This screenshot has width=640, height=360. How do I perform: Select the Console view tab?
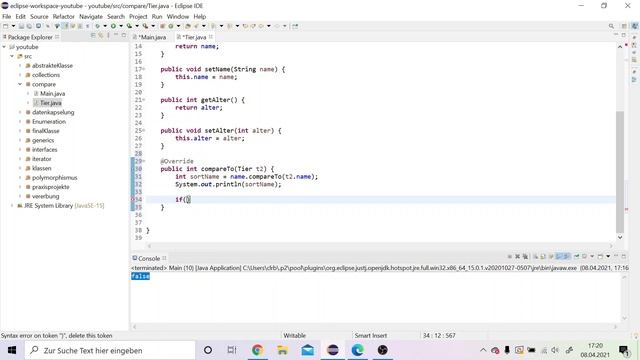(149, 258)
